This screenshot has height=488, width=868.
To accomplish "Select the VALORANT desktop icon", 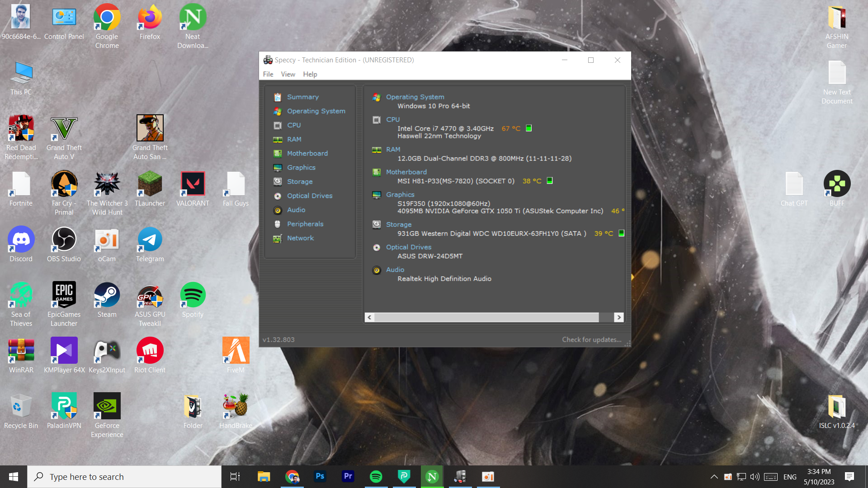I will [x=193, y=188].
